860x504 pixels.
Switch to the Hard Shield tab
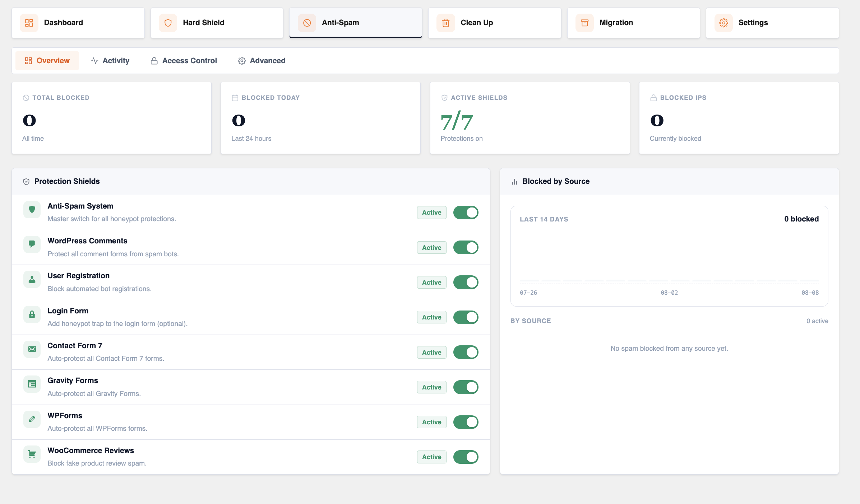(217, 23)
